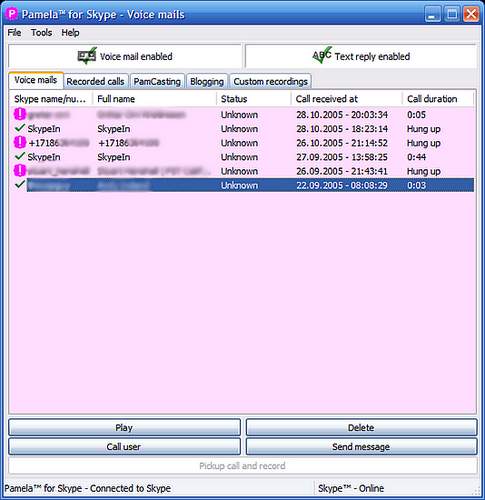Viewport: 485px width, 500px height.
Task: Open the Blogging tab
Action: point(207,81)
